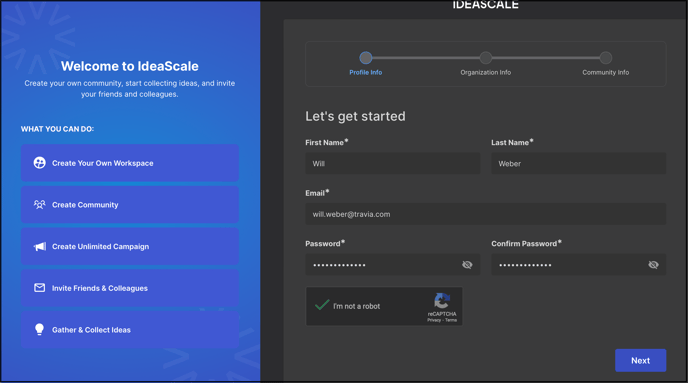
Task: Focus the Password input field
Action: click(x=393, y=265)
